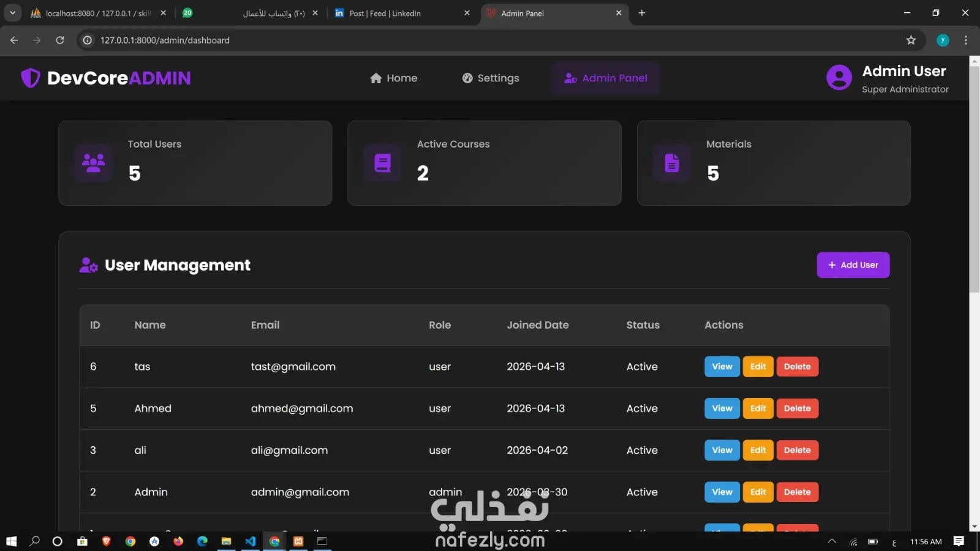Open the clock showing 11:56 AM

pos(925,542)
